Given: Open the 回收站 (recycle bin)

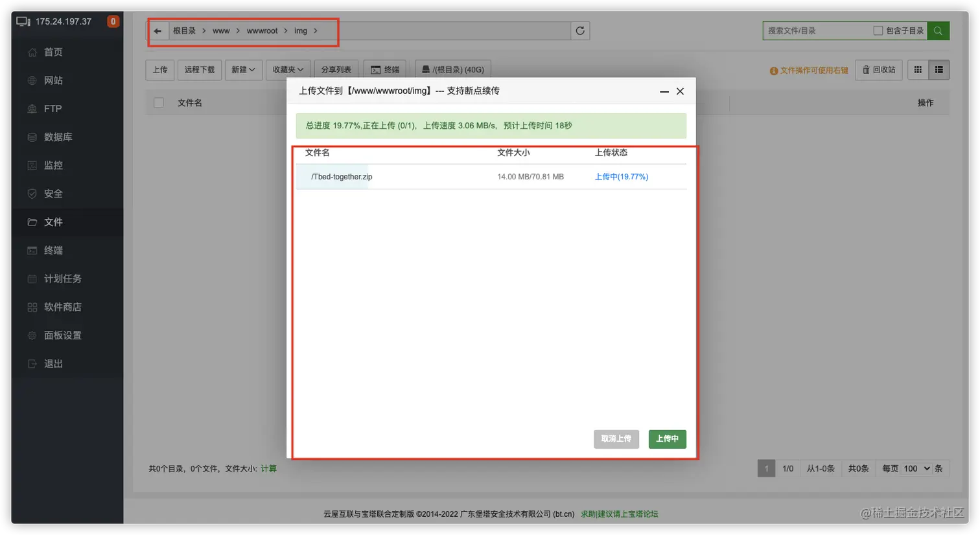Looking at the screenshot, I should 879,69.
